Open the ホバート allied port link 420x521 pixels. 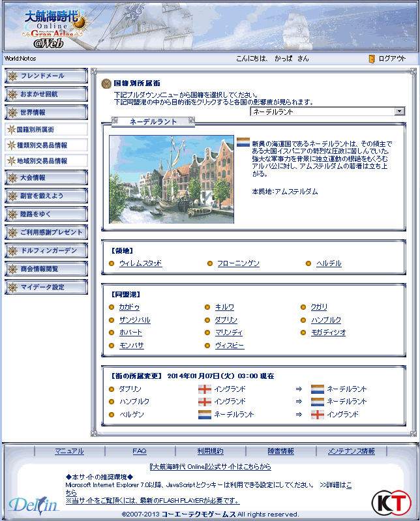tap(130, 333)
